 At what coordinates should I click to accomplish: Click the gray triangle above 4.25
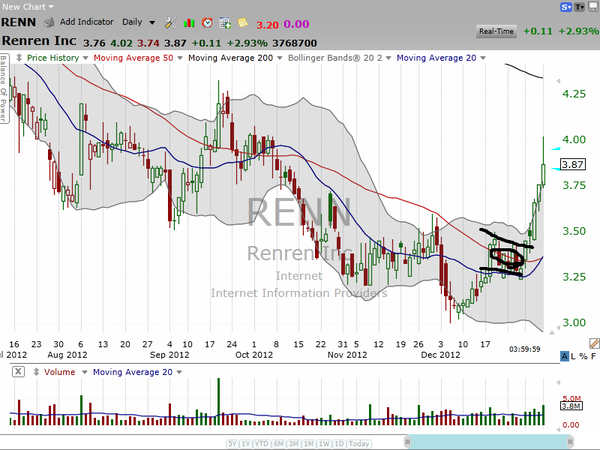coord(558,81)
